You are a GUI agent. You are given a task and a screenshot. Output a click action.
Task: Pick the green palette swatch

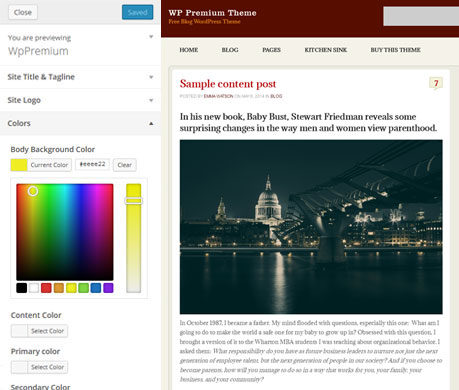pyautogui.click(x=83, y=288)
